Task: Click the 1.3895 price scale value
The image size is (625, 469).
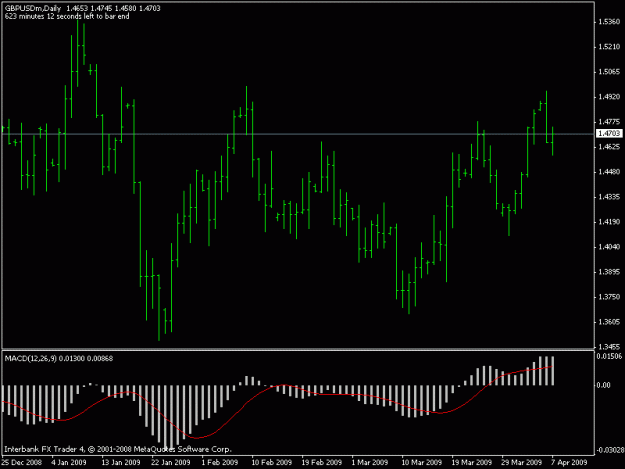Action: click(x=609, y=272)
